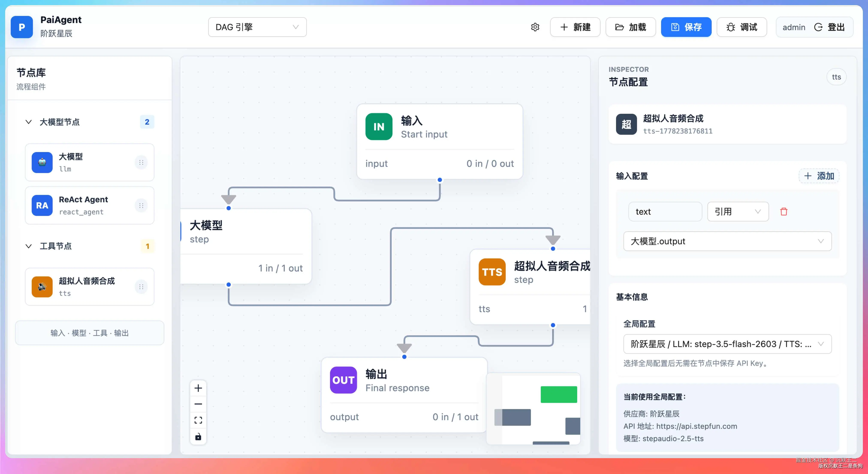This screenshot has width=868, height=474.
Task: Open the DAG 引擎 engine dropdown
Action: coord(258,27)
